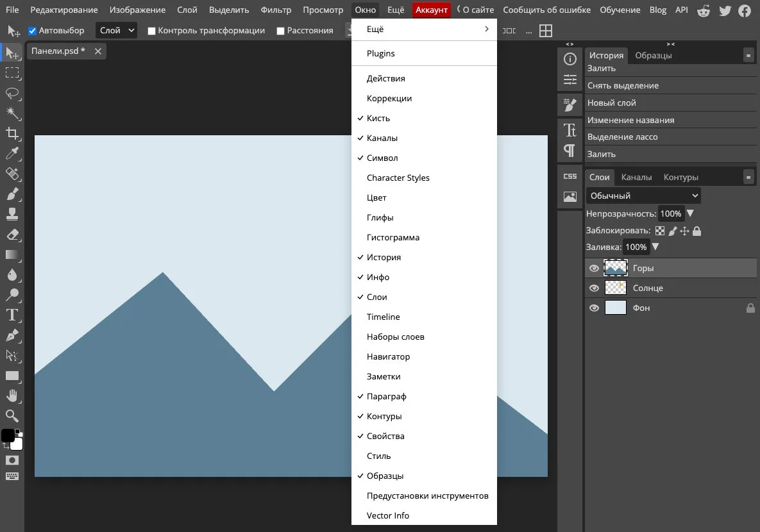Expand the Непрозрачность slider arrow
The image size is (760, 532).
(x=691, y=213)
